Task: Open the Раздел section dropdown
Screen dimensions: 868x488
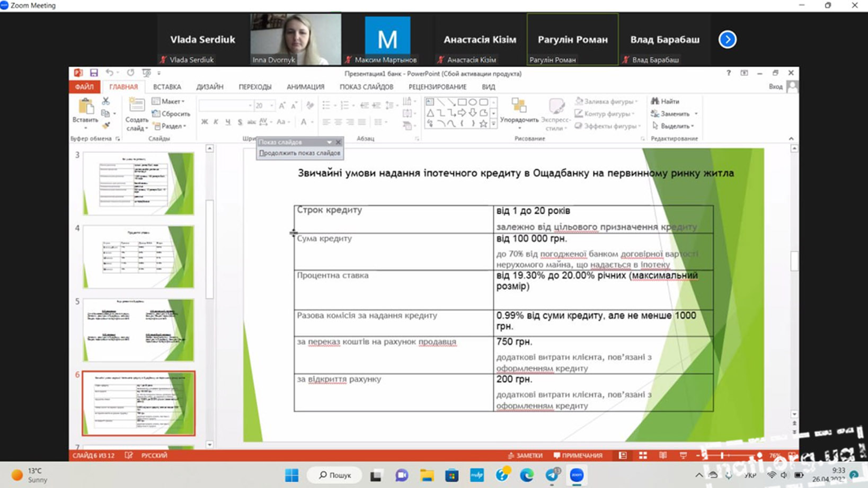Action: point(170,126)
